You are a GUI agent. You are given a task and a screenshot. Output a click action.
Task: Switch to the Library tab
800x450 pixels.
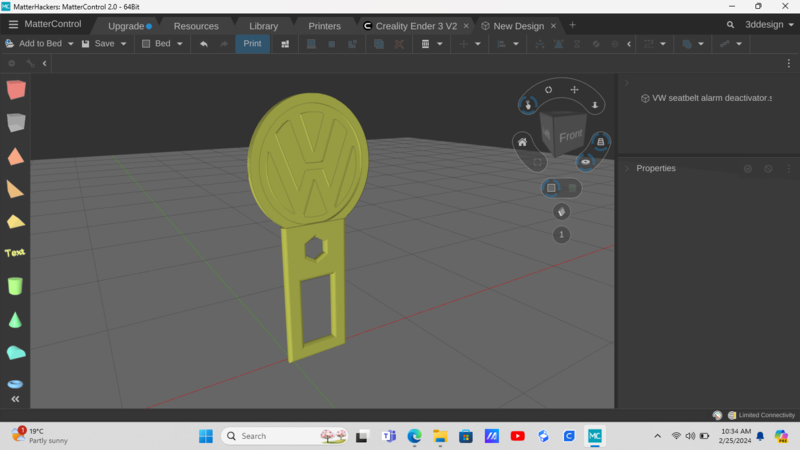point(264,25)
